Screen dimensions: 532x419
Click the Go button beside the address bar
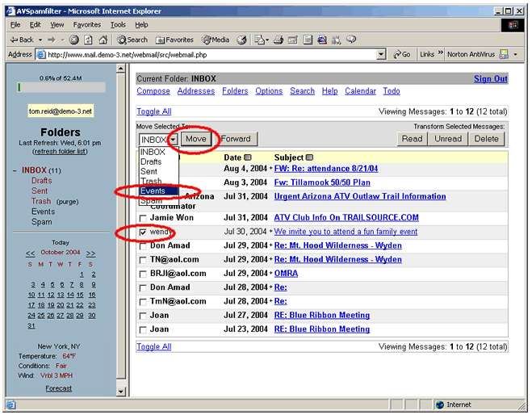(400, 54)
